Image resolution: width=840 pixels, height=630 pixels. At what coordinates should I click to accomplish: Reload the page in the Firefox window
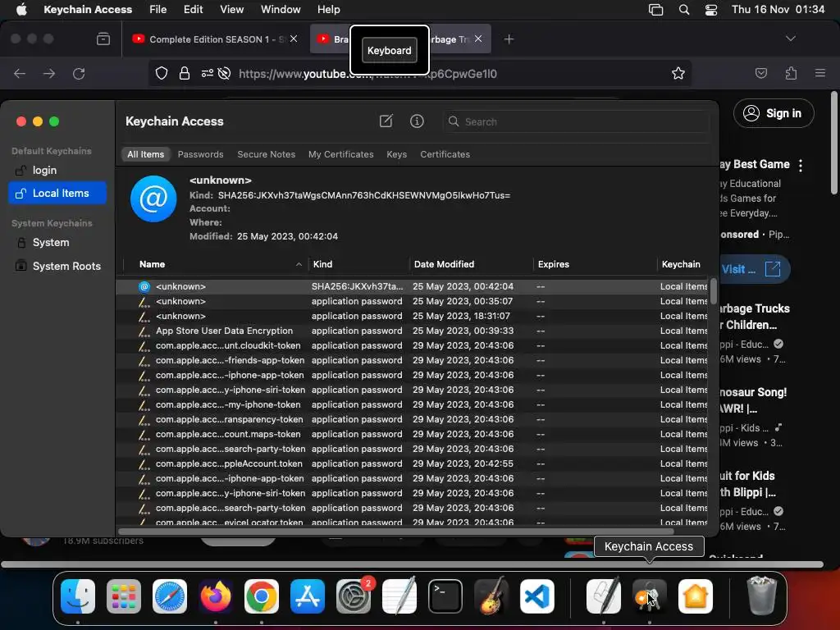[79, 73]
